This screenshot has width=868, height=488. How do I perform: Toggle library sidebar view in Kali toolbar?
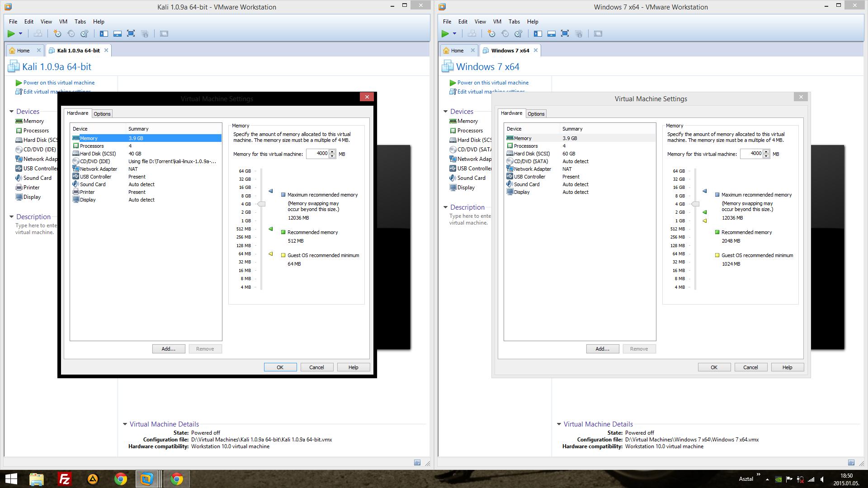104,33
